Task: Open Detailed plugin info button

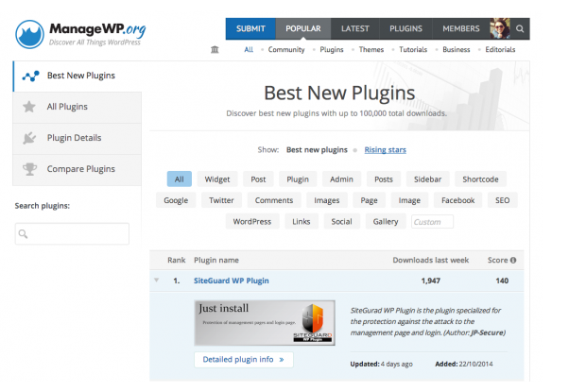Action: [x=244, y=359]
